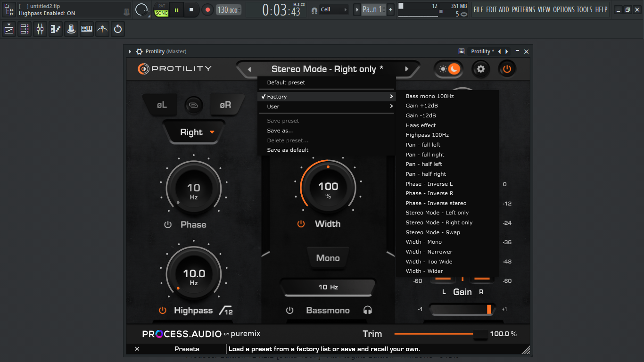The width and height of the screenshot is (644, 362).
Task: Open the FL Studio mixer icon
Action: [40, 29]
